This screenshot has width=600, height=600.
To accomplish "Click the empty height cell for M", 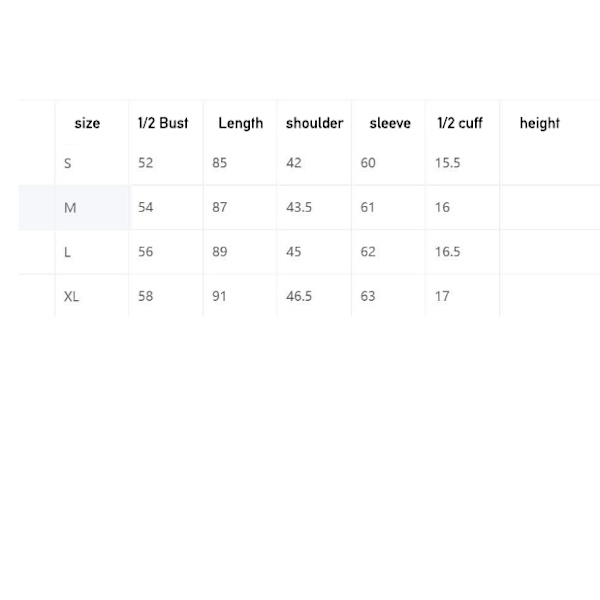I will click(x=549, y=208).
